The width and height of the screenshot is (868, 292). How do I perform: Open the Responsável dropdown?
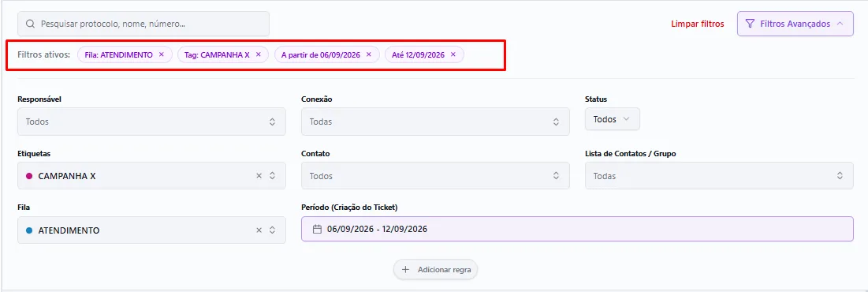[x=151, y=122]
